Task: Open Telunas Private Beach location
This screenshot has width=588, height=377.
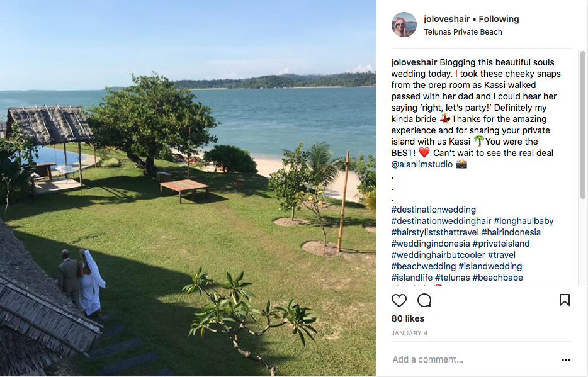Action: coord(463,32)
